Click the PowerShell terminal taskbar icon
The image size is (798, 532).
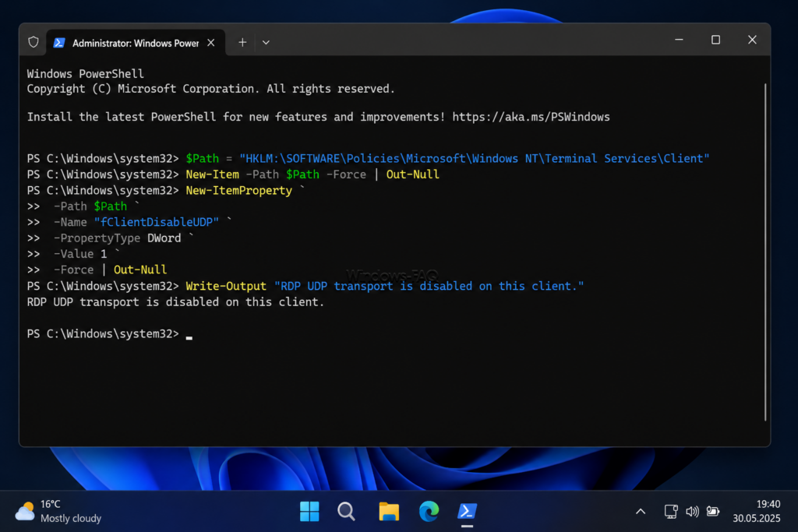[x=468, y=511]
